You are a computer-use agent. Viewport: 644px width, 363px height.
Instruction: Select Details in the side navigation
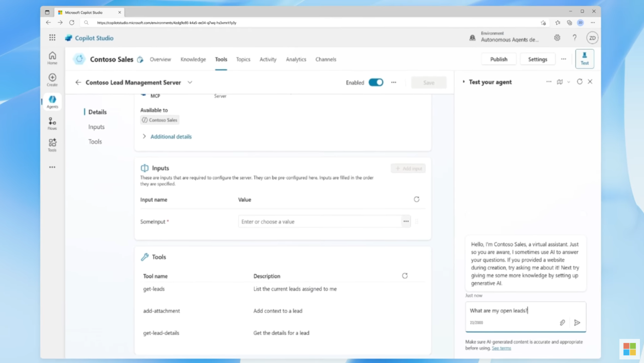click(x=97, y=112)
